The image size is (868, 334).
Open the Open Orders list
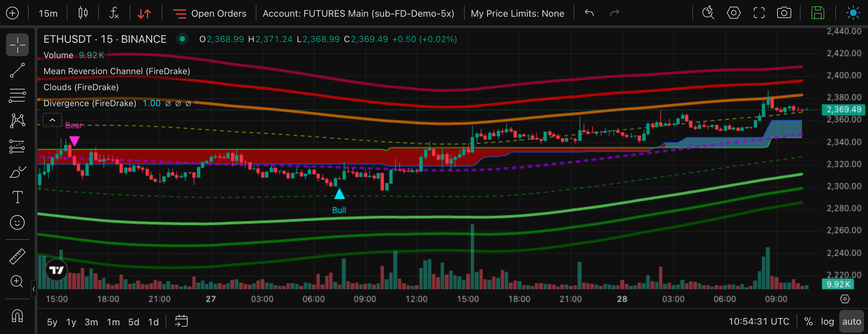click(210, 13)
